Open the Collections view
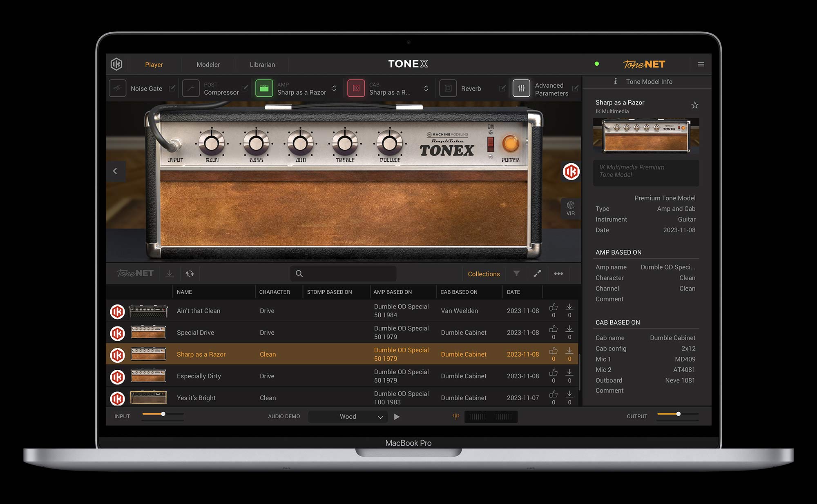Screen dimensions: 817x504 pos(483,274)
